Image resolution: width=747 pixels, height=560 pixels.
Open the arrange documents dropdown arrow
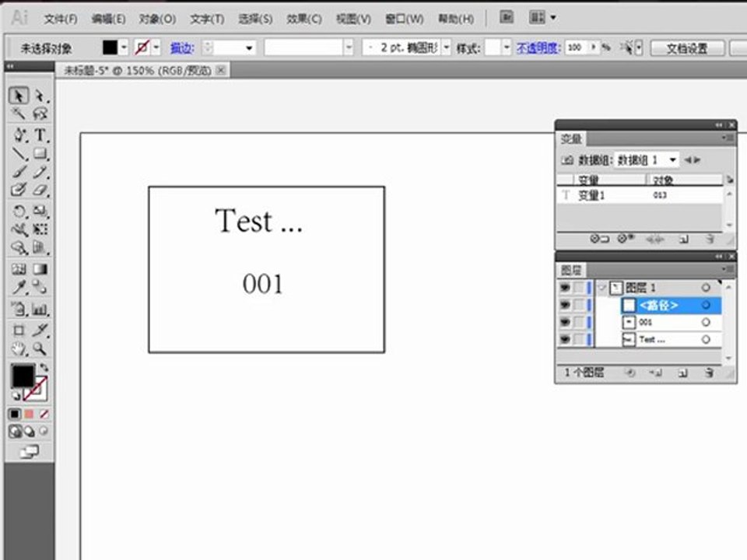pyautogui.click(x=553, y=18)
